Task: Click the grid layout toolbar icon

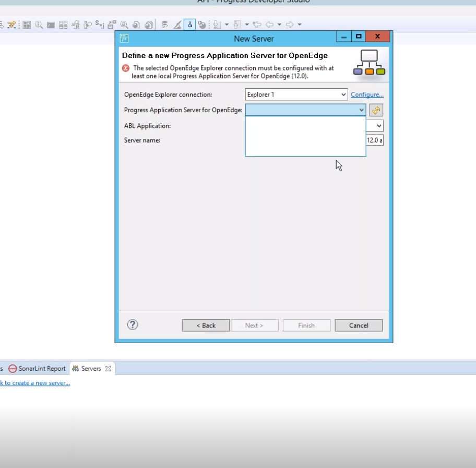Action: (x=63, y=25)
